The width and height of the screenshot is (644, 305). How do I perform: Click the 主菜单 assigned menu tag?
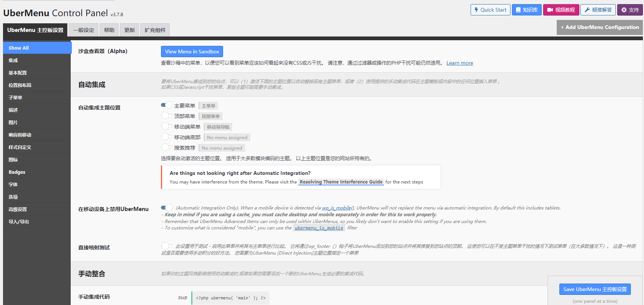pos(208,106)
